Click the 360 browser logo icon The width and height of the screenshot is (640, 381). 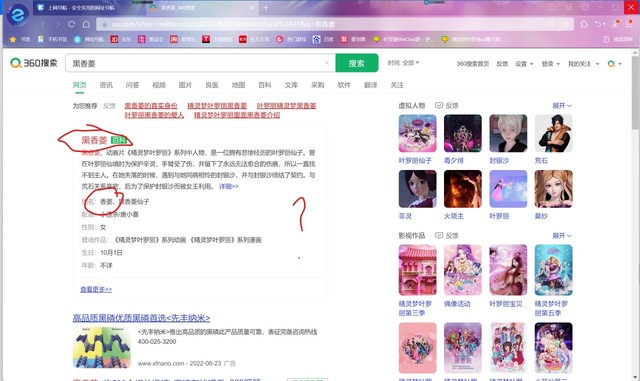pos(18,15)
